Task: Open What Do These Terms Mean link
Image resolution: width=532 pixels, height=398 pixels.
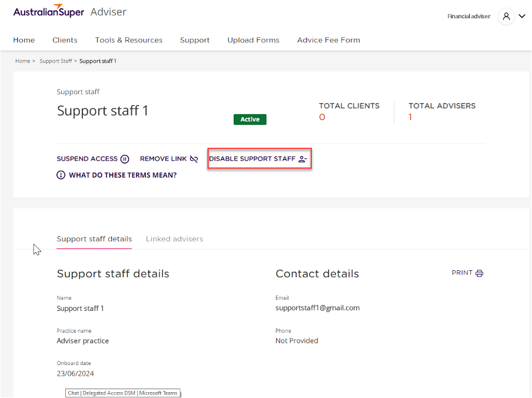Action: coord(117,175)
